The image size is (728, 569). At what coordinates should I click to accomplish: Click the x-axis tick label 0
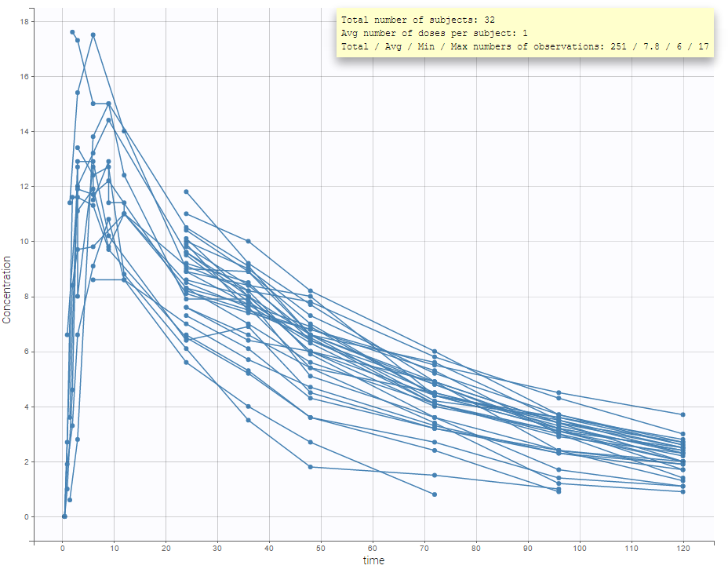click(62, 548)
